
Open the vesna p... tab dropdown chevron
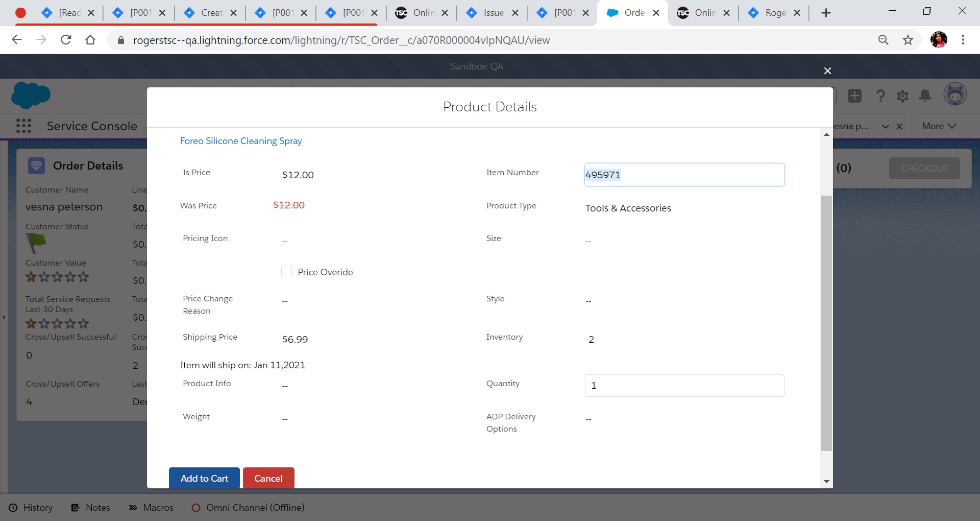pos(886,126)
